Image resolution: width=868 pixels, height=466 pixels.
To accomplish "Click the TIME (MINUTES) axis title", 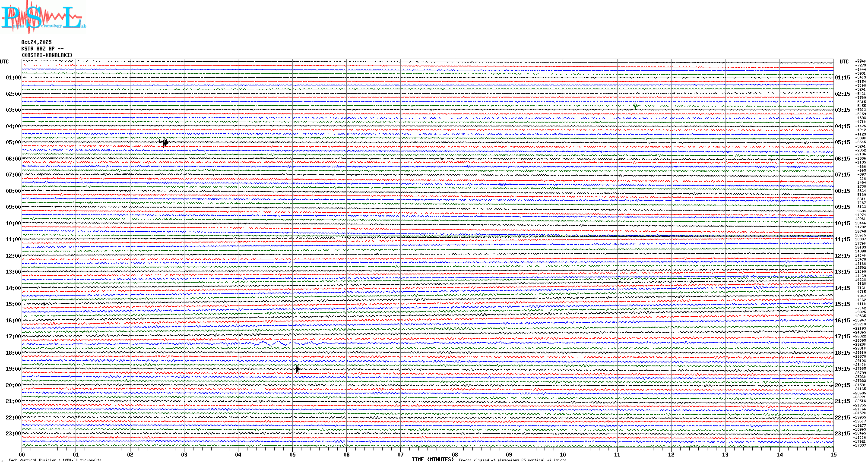I will tap(433, 460).
